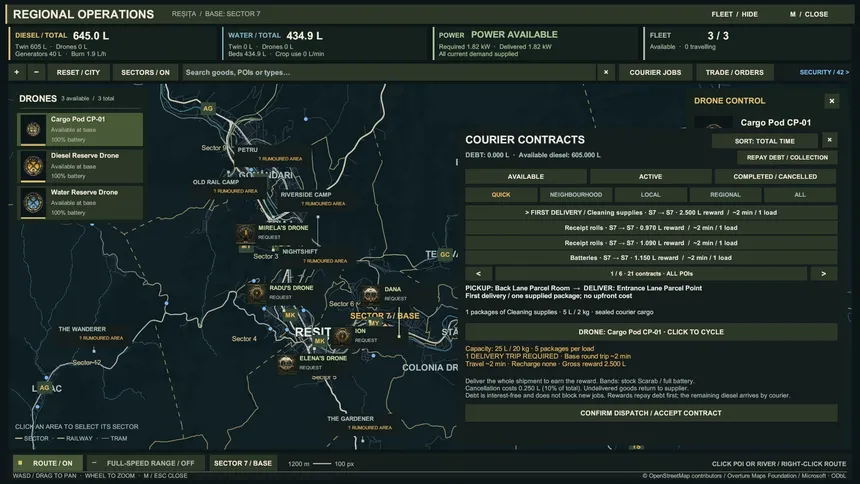This screenshot has height=484, width=860.
Task: Click the Sector 4 map label
Action: (x=244, y=339)
